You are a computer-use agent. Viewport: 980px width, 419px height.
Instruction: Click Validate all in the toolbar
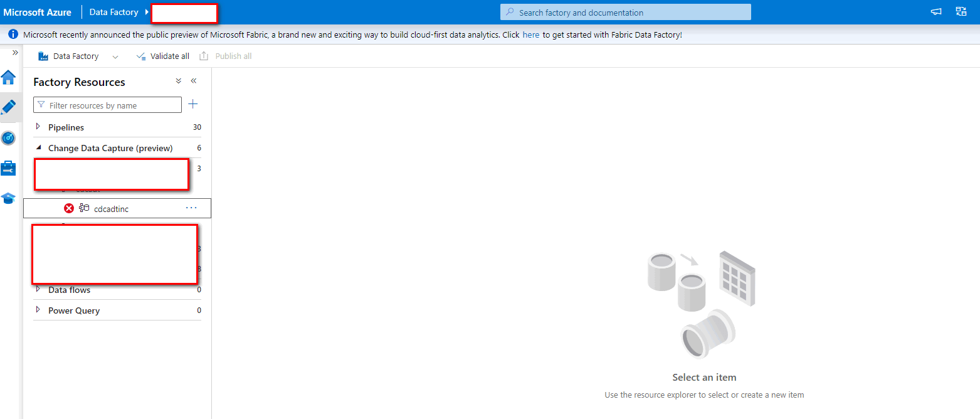pyautogui.click(x=162, y=56)
